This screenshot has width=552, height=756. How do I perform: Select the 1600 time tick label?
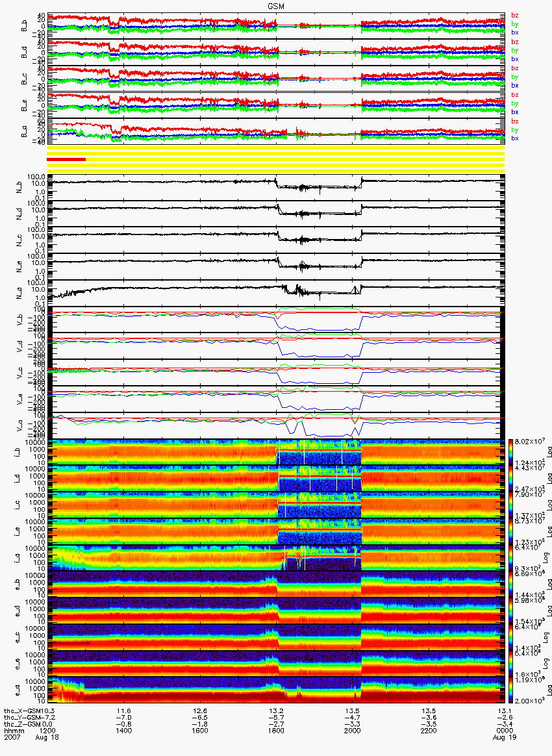[199, 731]
